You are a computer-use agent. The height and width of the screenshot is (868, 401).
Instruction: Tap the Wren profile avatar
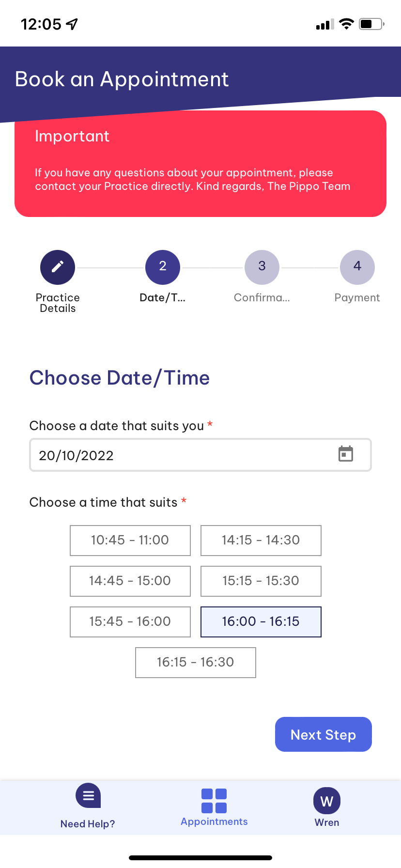327,801
